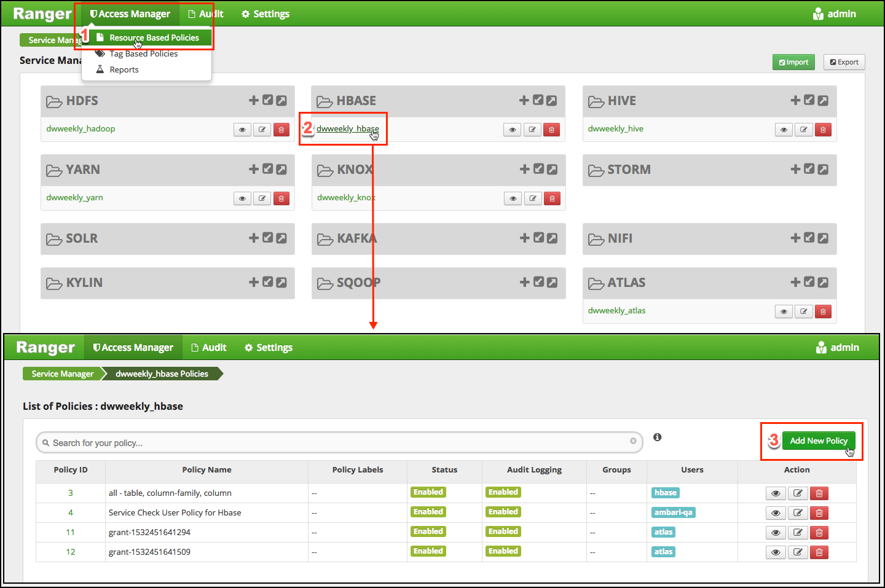885x588 pixels.
Task: Add a new HBASE service with plus icon
Action: coord(524,100)
